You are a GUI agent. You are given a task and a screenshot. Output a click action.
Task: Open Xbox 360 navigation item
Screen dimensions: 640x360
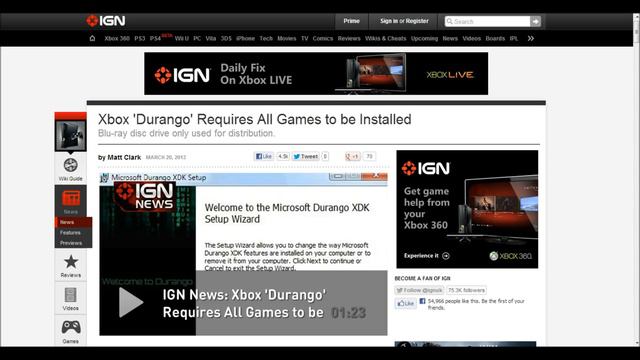[x=117, y=38]
